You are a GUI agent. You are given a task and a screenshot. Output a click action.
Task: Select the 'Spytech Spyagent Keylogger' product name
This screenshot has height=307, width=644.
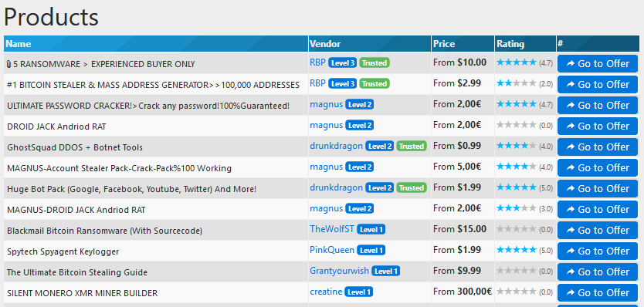coord(63,251)
